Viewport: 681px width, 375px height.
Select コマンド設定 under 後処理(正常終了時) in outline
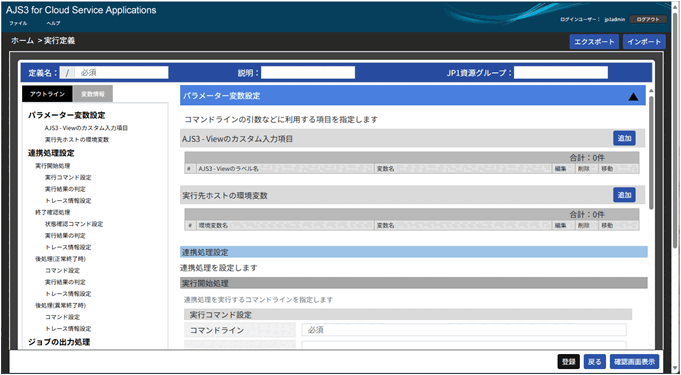[x=62, y=270]
